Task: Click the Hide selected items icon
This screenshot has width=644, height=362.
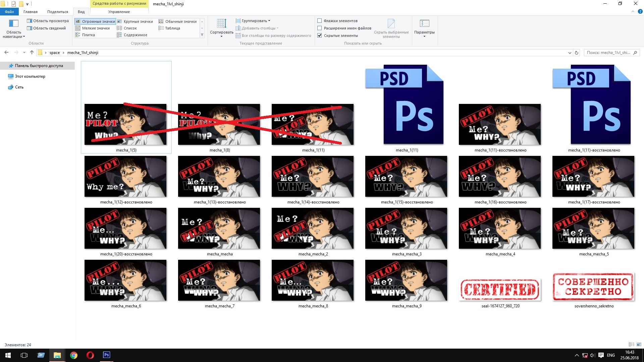Action: pos(391,24)
